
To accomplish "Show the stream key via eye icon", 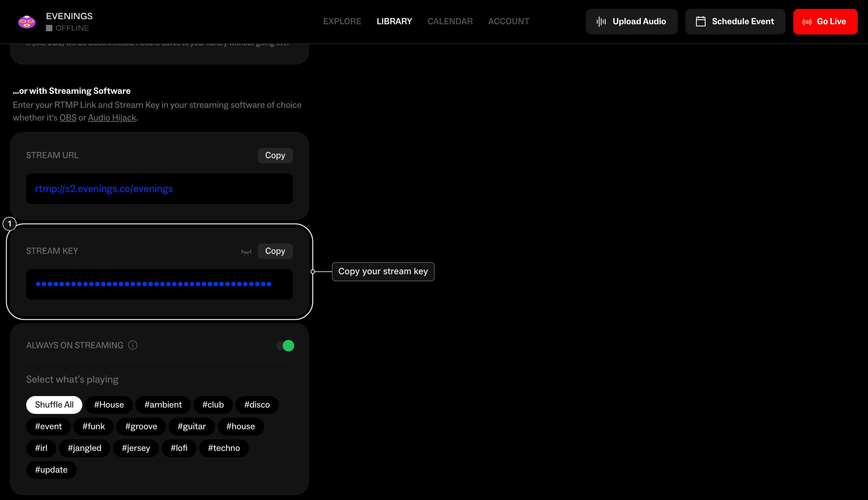I will 246,252.
